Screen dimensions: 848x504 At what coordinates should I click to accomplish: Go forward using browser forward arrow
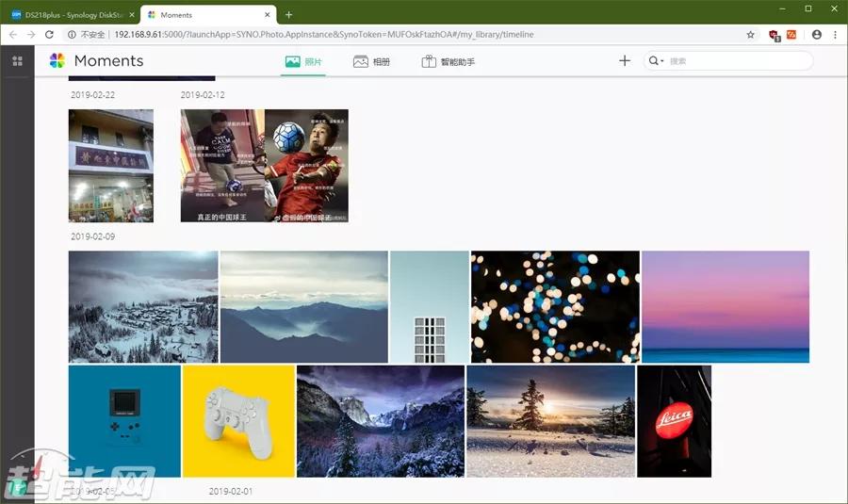coord(31,35)
